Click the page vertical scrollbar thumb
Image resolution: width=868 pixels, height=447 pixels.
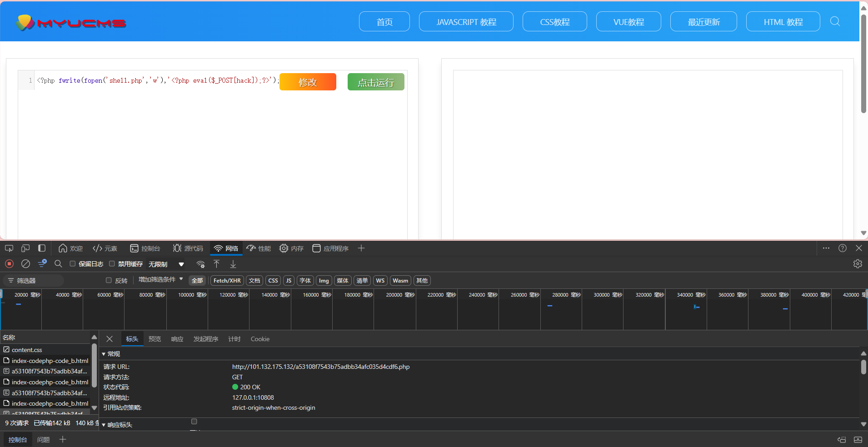click(863, 64)
